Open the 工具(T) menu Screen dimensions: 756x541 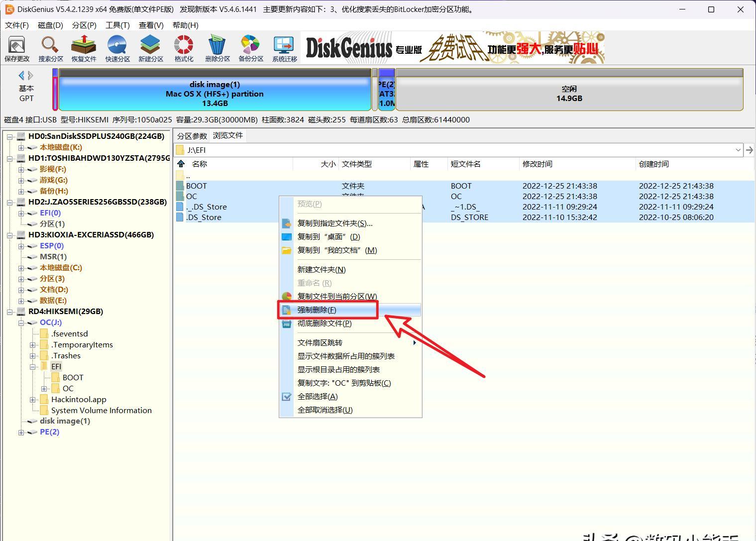click(117, 25)
